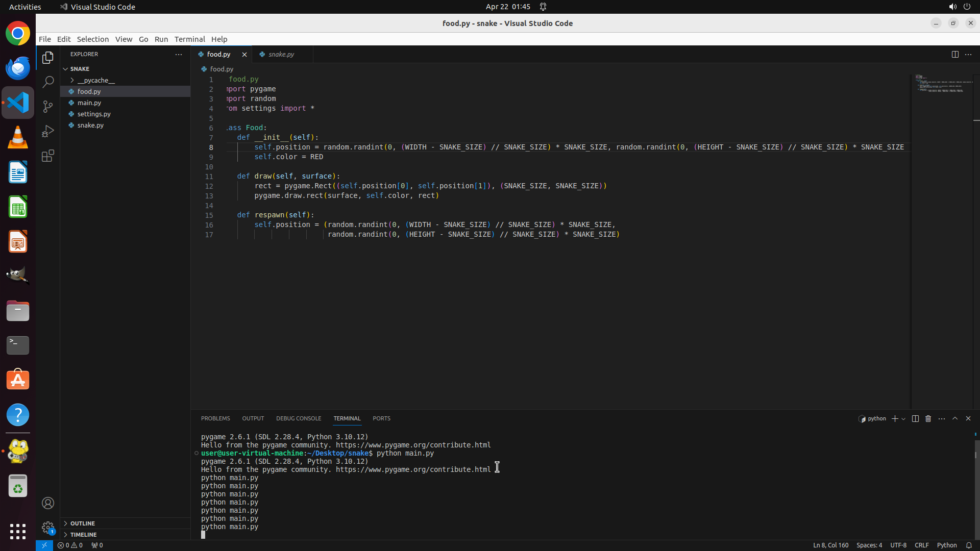Switch to the snake.py editor tab
The width and height of the screenshot is (980, 551).
[281, 54]
